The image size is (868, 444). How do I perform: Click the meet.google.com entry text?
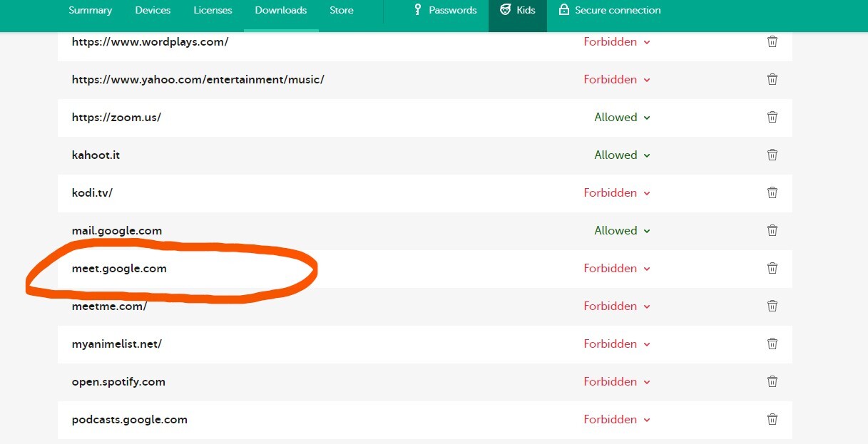pos(119,268)
